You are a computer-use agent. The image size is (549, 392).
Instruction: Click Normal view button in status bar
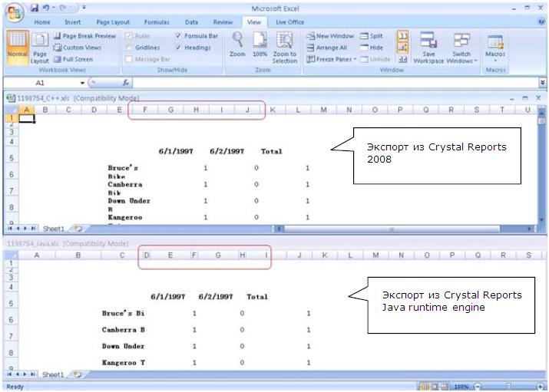click(x=425, y=387)
